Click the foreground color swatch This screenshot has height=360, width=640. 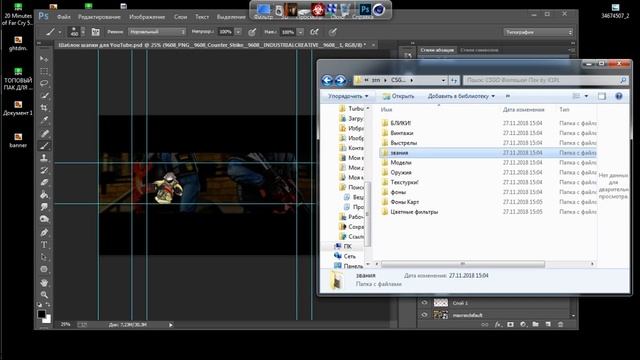click(41, 314)
